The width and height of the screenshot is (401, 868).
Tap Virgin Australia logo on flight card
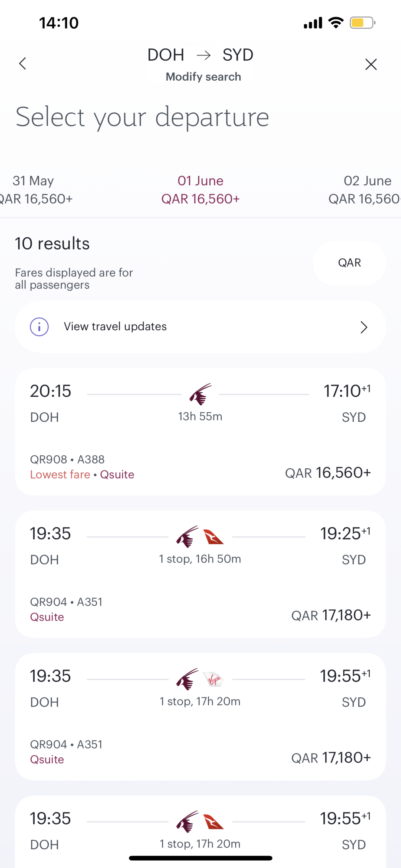(x=214, y=679)
